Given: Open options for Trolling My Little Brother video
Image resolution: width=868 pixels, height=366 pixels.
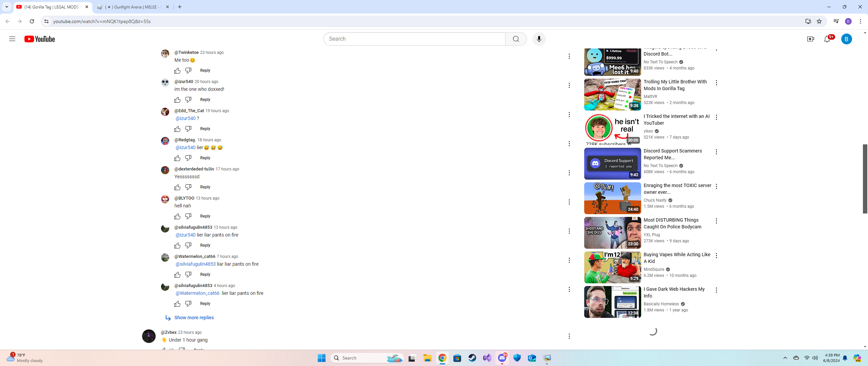Looking at the screenshot, I should pyautogui.click(x=716, y=83).
